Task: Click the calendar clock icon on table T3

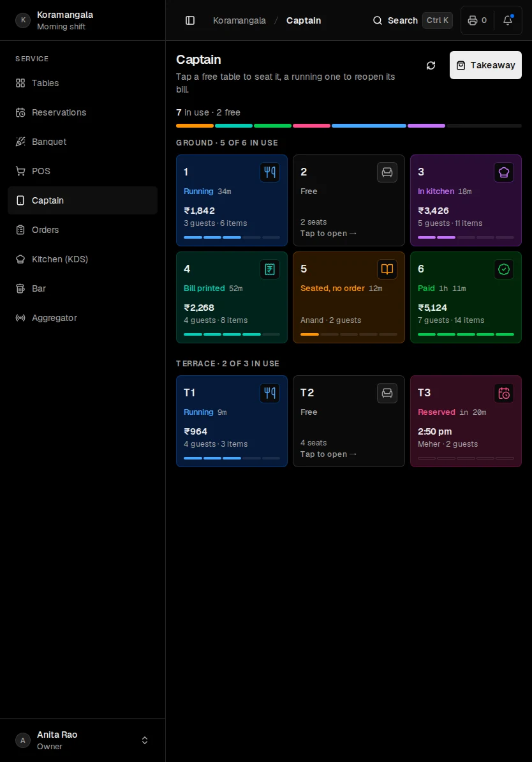Action: point(504,392)
